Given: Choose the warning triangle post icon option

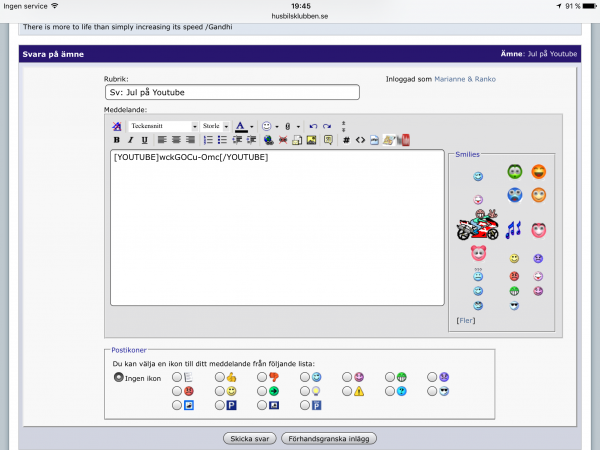Looking at the screenshot, I should pos(347,391).
